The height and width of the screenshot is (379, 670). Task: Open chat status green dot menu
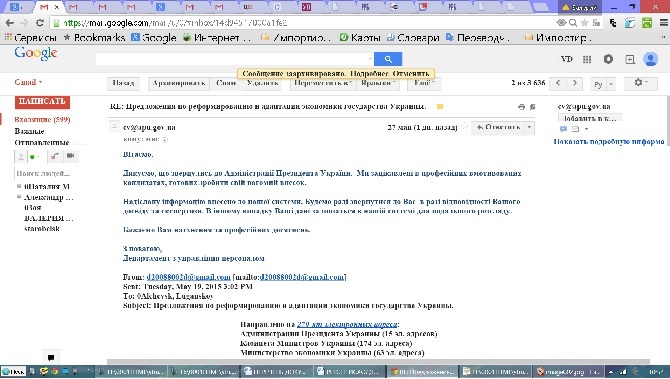34,157
